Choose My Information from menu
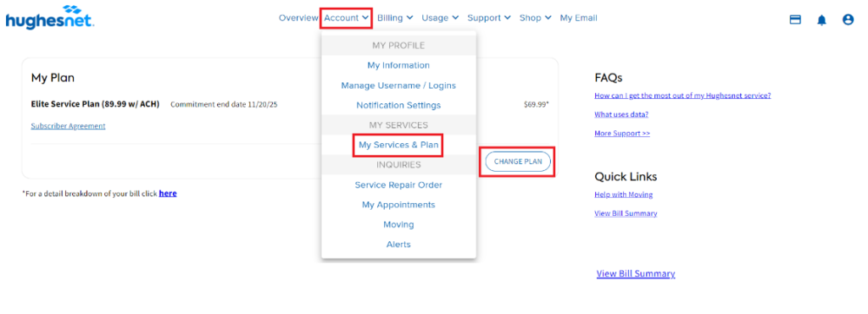The width and height of the screenshot is (868, 314). 398,65
